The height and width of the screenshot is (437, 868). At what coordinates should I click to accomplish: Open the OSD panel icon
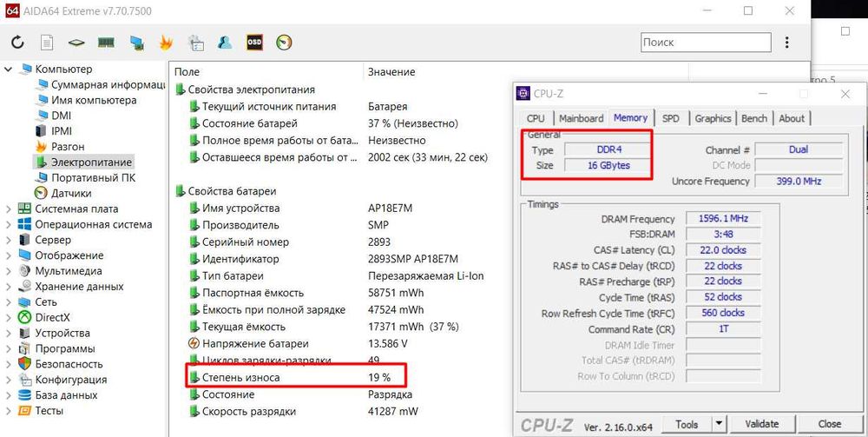(254, 42)
